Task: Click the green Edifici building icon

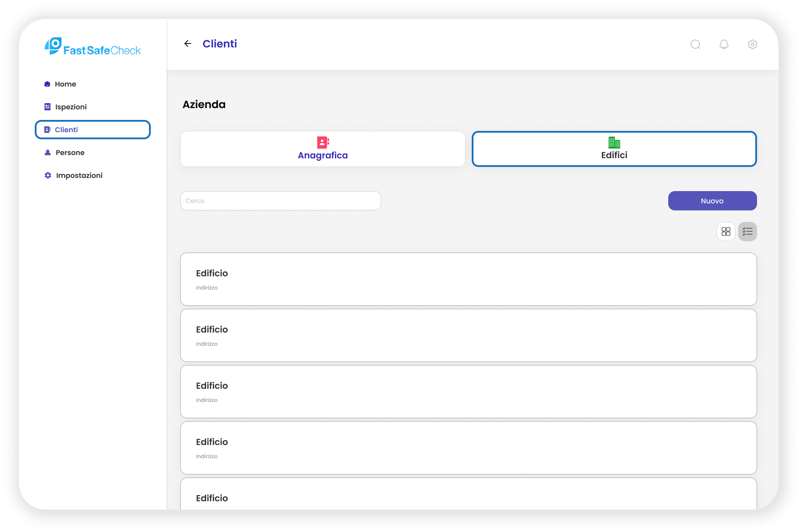Action: tap(614, 142)
